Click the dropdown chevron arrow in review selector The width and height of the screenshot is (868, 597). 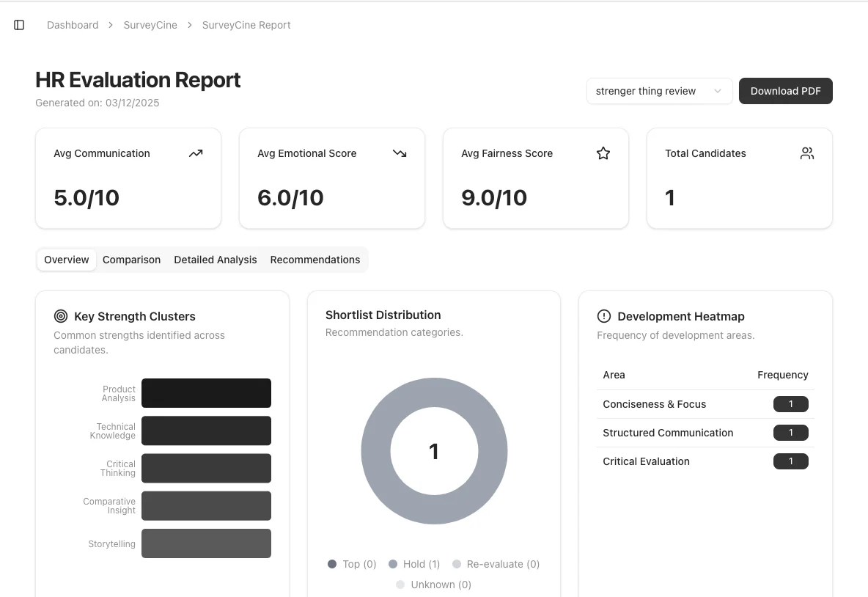[718, 91]
